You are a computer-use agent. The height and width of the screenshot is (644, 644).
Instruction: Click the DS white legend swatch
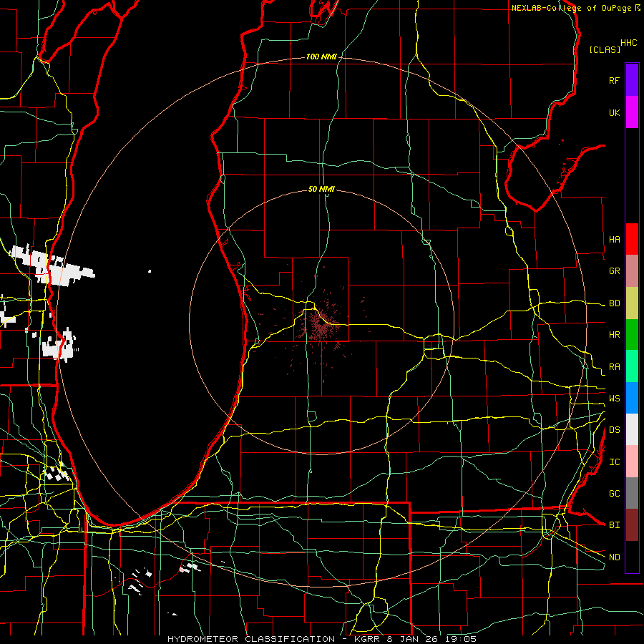pos(632,429)
